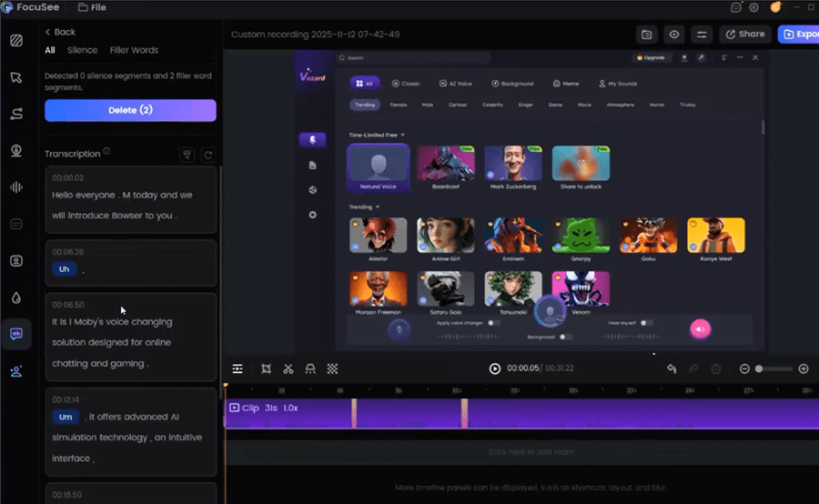819x504 pixels.
Task: Open the cursor settings in sidebar
Action: [16, 77]
